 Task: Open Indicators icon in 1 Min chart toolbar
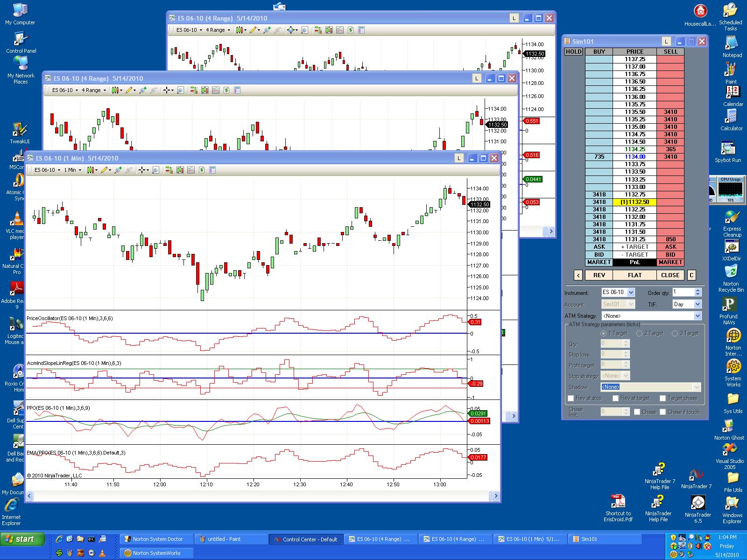click(191, 170)
